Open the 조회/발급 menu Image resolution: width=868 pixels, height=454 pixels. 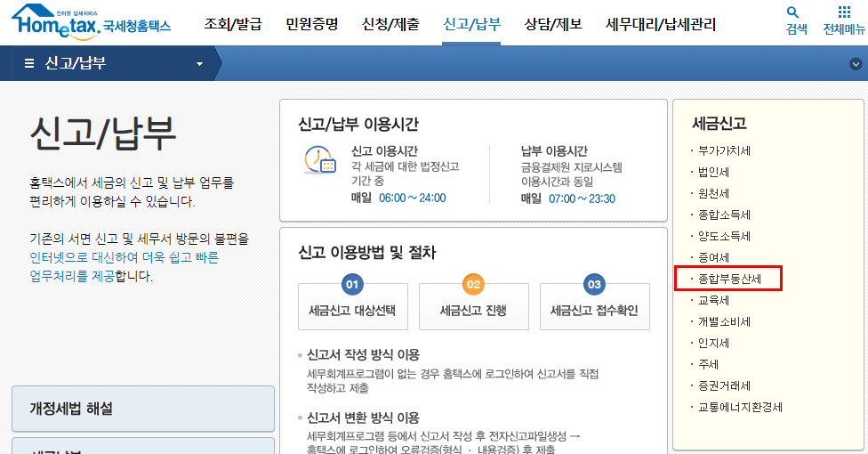point(232,24)
